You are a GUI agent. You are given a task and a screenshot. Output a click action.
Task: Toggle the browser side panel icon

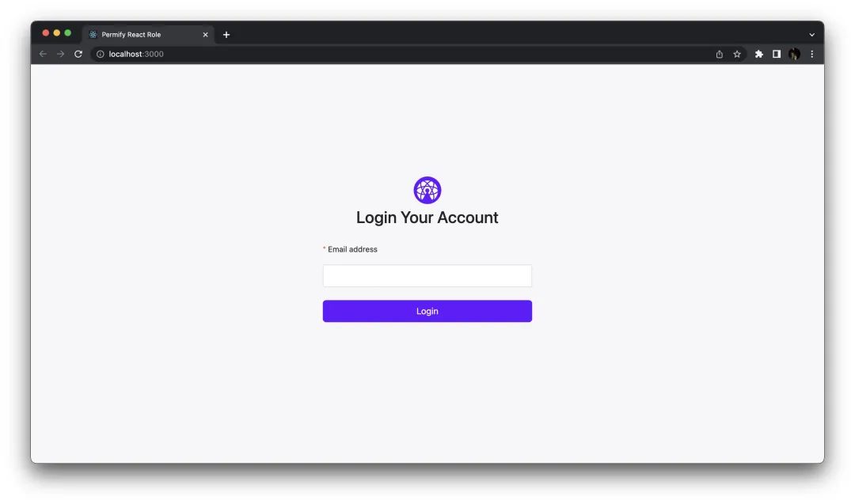pos(777,54)
